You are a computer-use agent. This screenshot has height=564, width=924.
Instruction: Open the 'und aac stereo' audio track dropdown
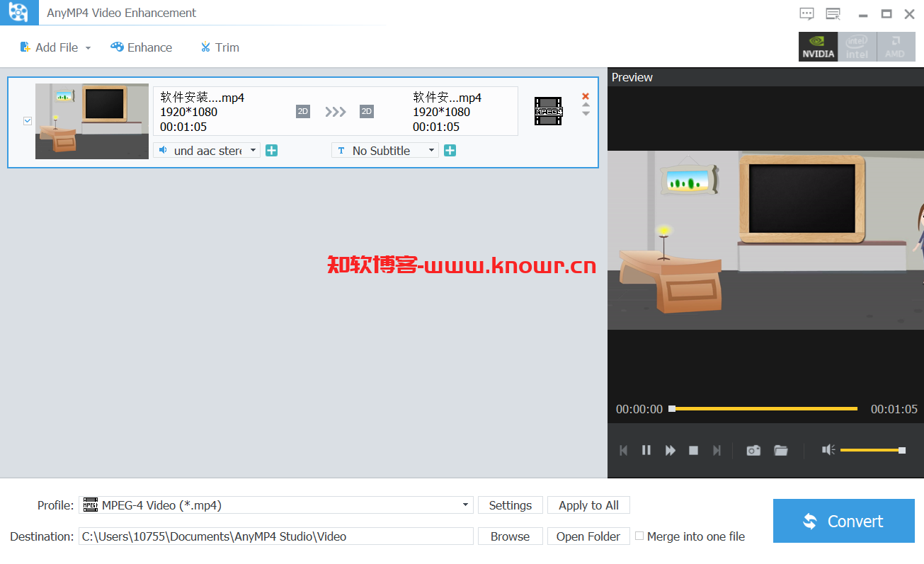click(x=207, y=150)
